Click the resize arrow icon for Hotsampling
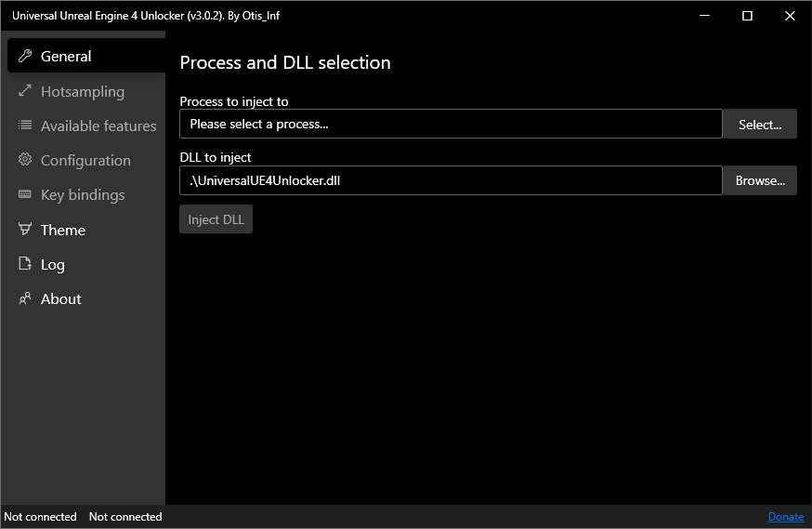The height and width of the screenshot is (529, 812). pos(25,91)
